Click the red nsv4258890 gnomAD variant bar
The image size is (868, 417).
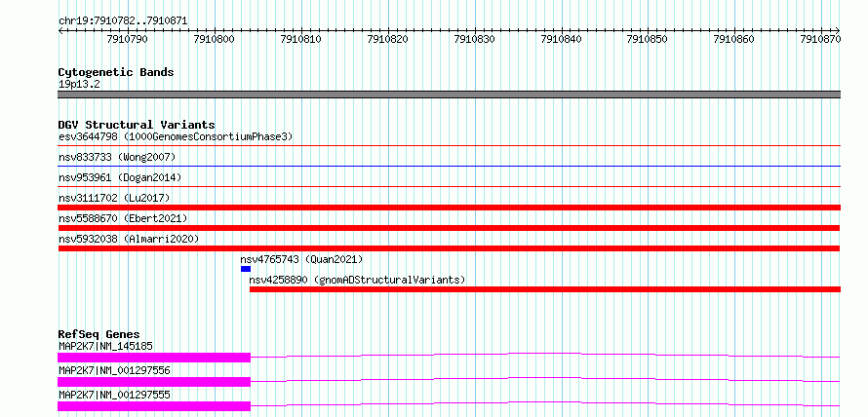(x=545, y=289)
